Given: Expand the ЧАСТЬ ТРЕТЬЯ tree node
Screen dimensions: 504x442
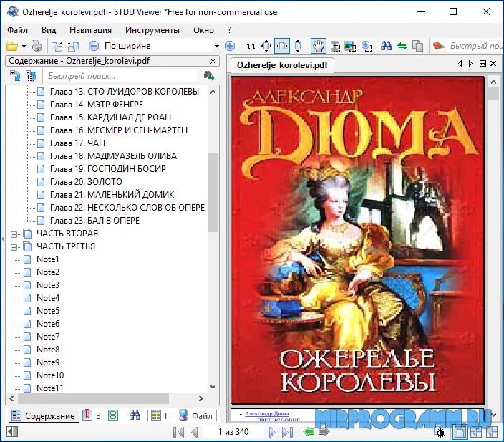Looking at the screenshot, I should coord(14,247).
